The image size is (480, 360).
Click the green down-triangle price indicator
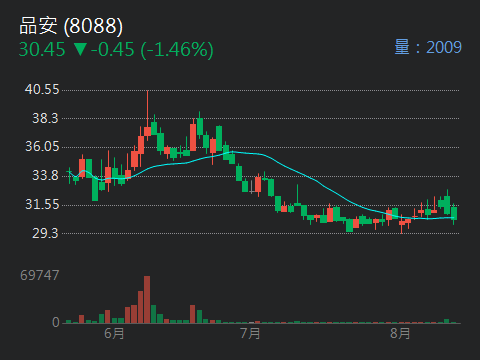[80, 49]
